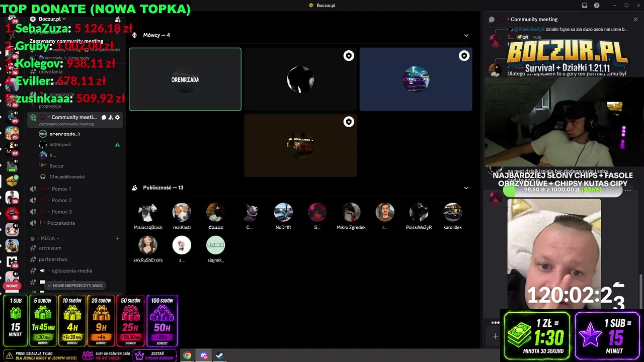Jump to new messages via NOWE NIEPRZECZYT. WIAD.
The height and width of the screenshot is (362, 644).
pos(75,286)
